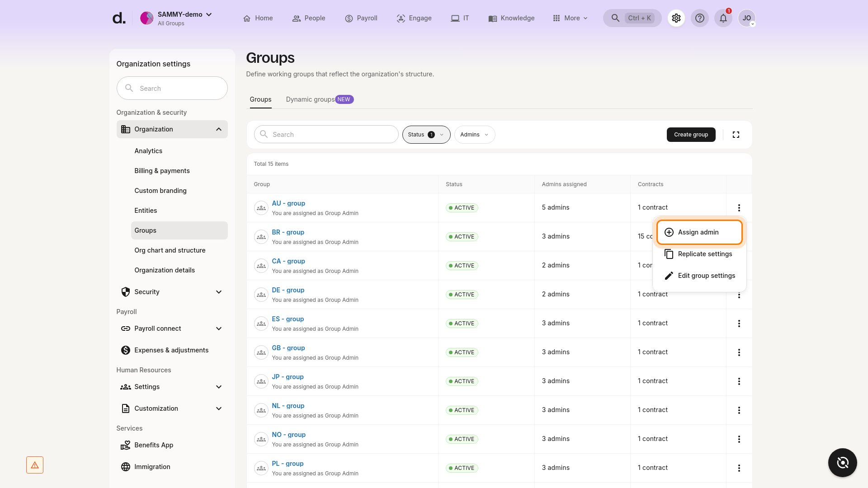This screenshot has height=488, width=868.
Task: Open the Admins filter dropdown
Action: pos(474,134)
